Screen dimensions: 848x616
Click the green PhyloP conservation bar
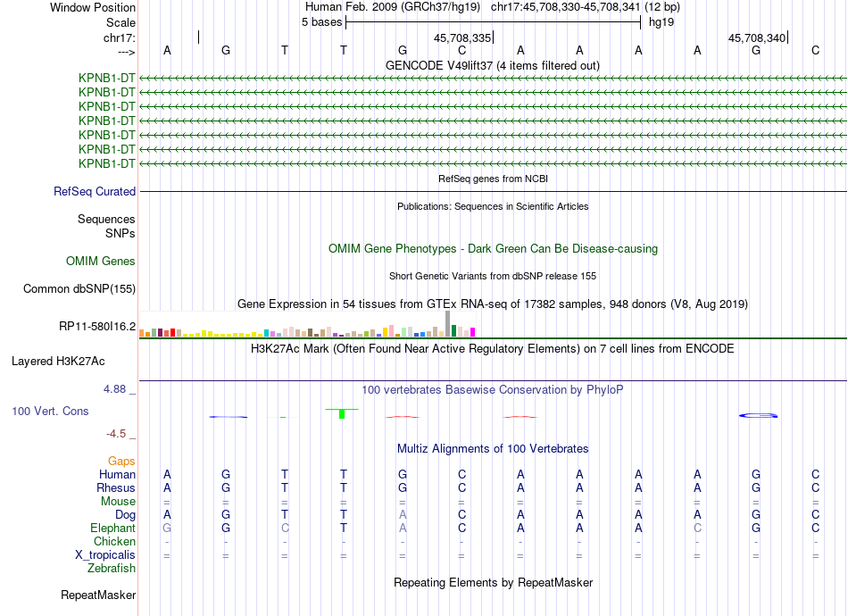point(342,413)
